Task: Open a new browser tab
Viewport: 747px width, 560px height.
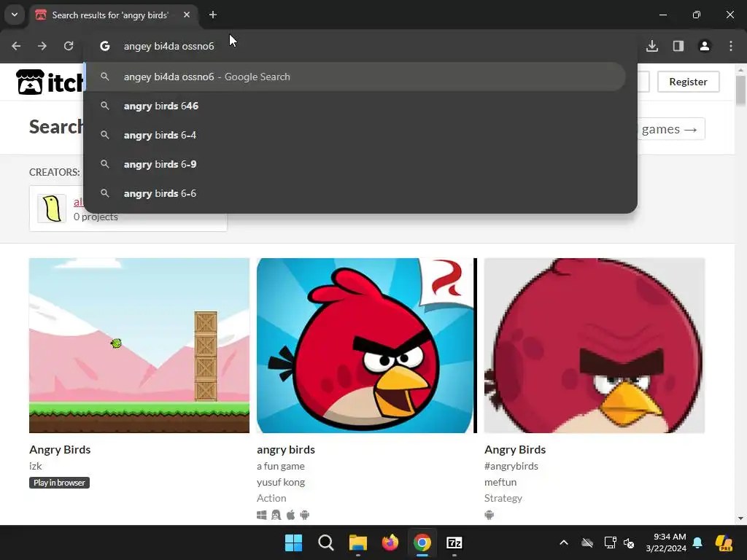Action: 213,15
